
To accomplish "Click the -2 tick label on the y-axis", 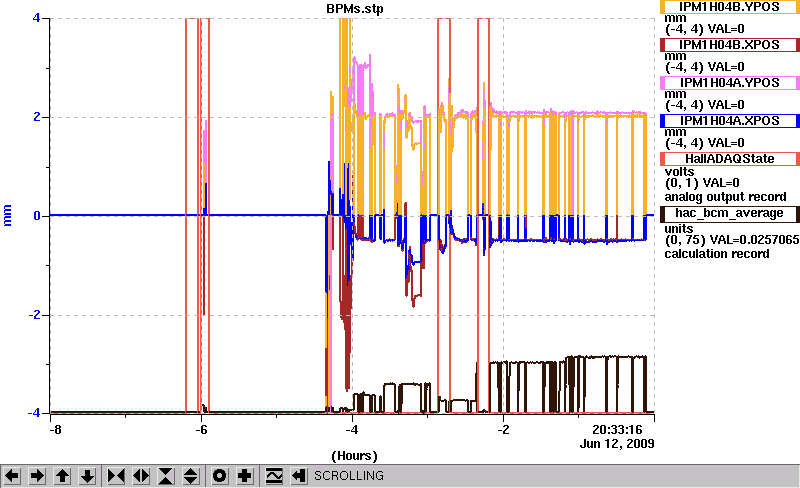I will tap(34, 315).
